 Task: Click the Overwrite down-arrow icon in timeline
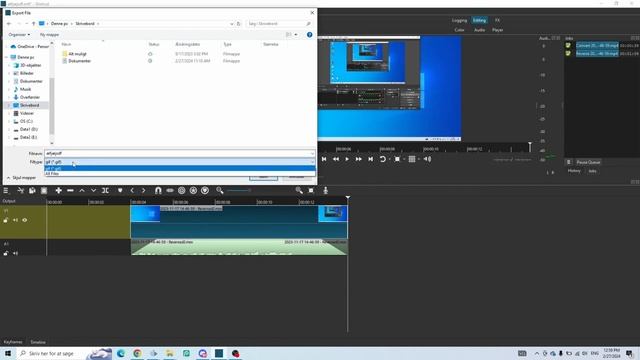(x=93, y=190)
